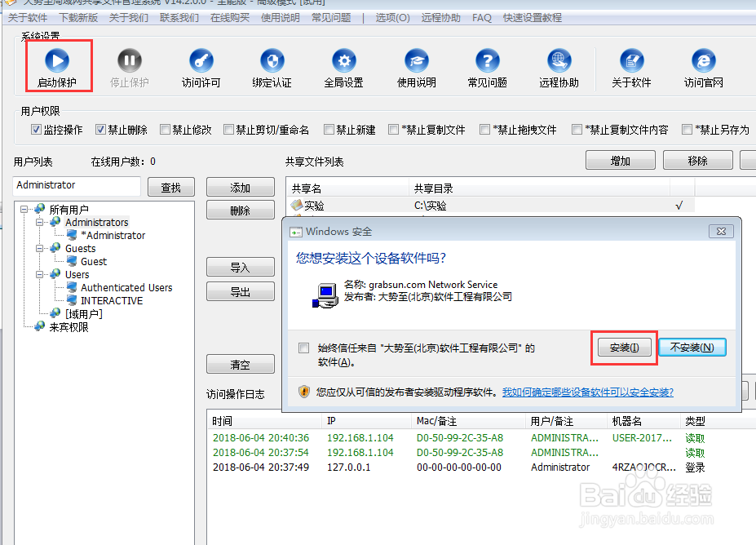The width and height of the screenshot is (756, 545).
Task: Open FAQ menu item
Action: (482, 18)
